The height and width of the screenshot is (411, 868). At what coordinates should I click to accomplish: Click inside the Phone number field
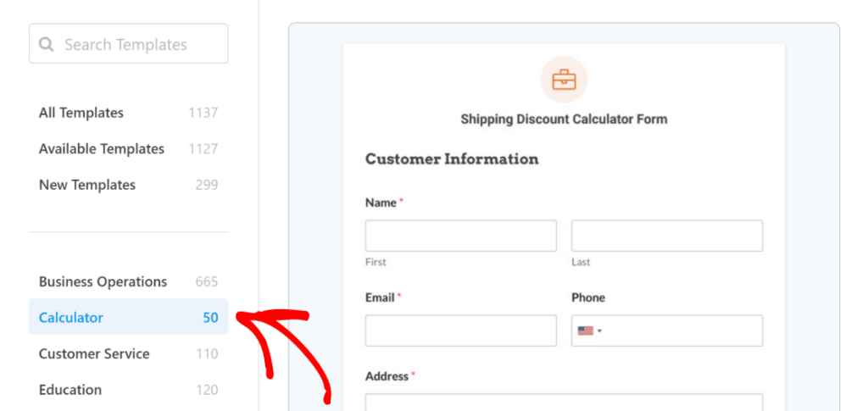click(x=682, y=330)
